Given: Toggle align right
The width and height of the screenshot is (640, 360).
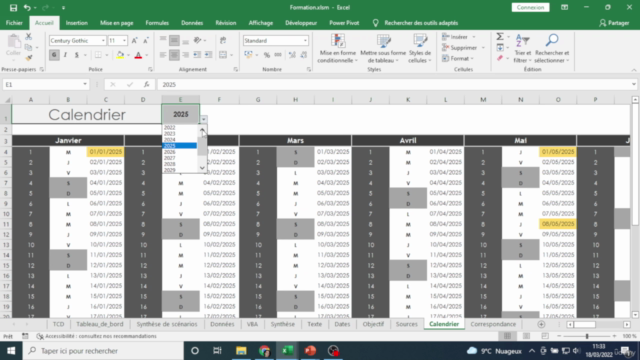Looking at the screenshot, I should coord(186,55).
